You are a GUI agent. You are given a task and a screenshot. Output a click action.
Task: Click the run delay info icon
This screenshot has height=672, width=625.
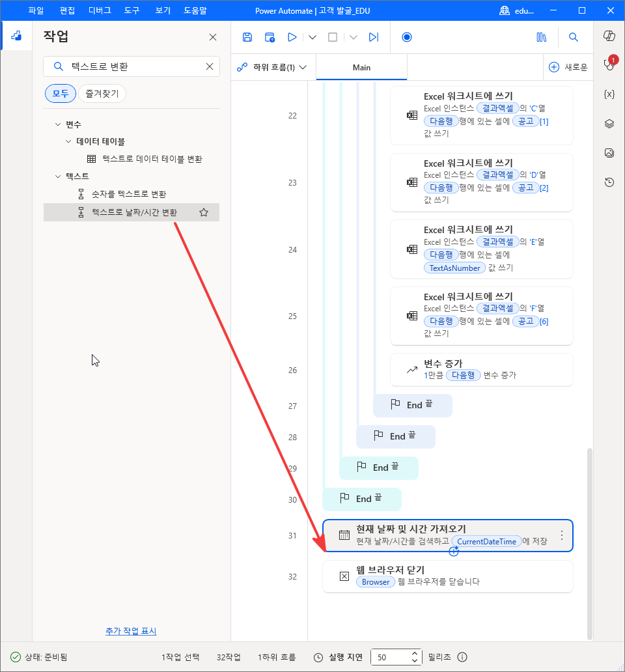(x=462, y=657)
